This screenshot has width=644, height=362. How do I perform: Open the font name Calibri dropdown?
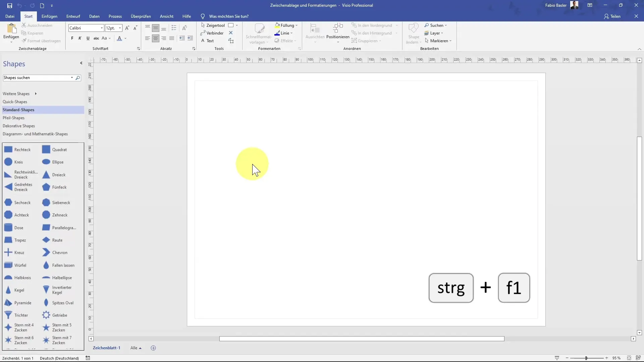point(102,28)
